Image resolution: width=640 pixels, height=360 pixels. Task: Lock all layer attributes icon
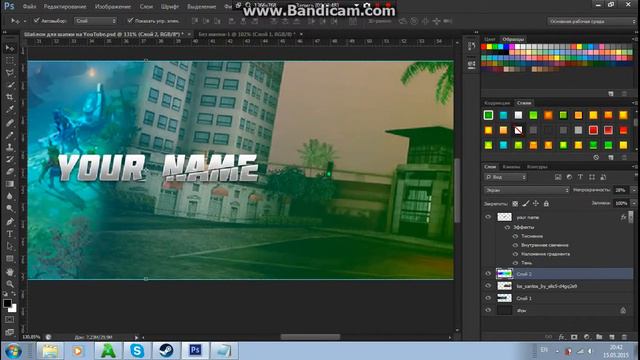coord(546,203)
